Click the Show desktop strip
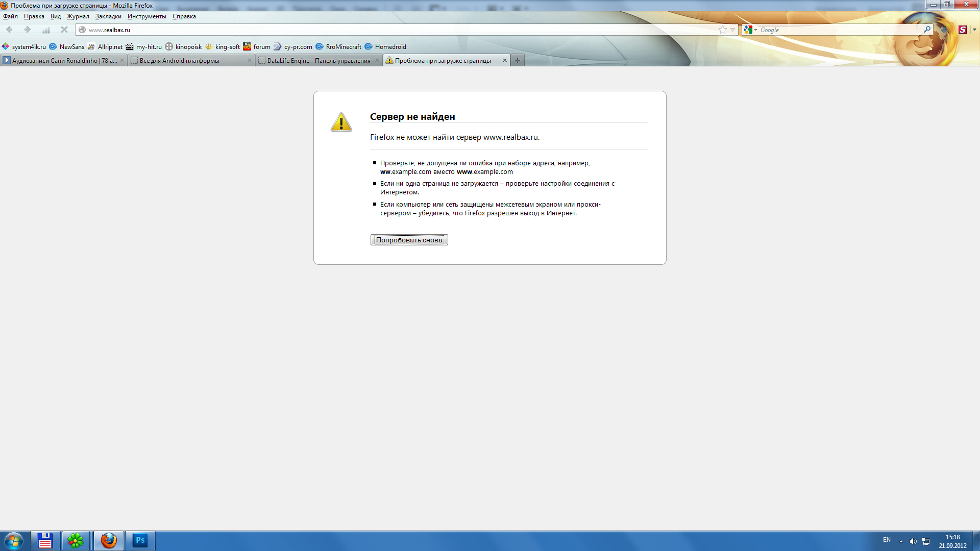Image resolution: width=980 pixels, height=551 pixels. tap(976, 541)
